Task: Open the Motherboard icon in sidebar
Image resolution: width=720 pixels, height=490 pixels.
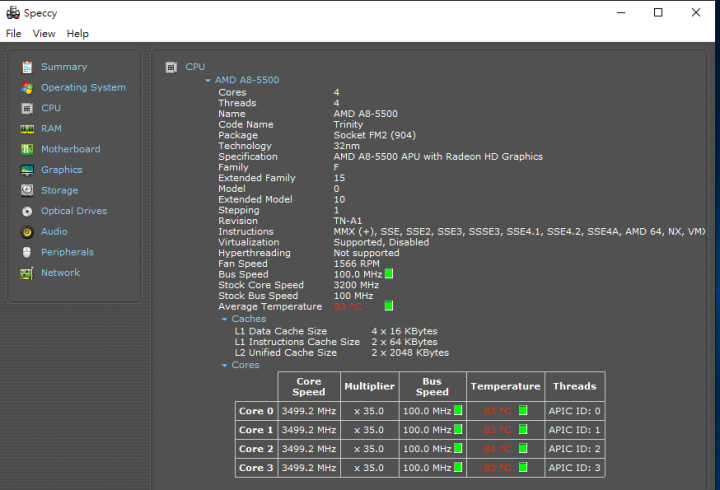Action: point(27,149)
